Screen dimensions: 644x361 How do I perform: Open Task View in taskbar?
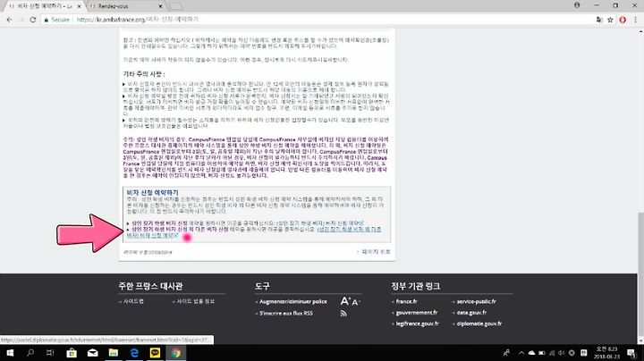coord(50,353)
